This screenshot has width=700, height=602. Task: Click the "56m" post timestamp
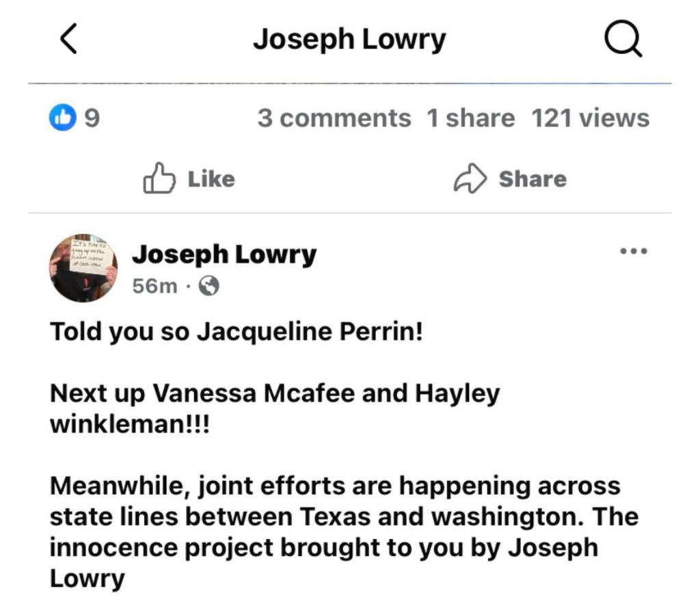coord(154,286)
